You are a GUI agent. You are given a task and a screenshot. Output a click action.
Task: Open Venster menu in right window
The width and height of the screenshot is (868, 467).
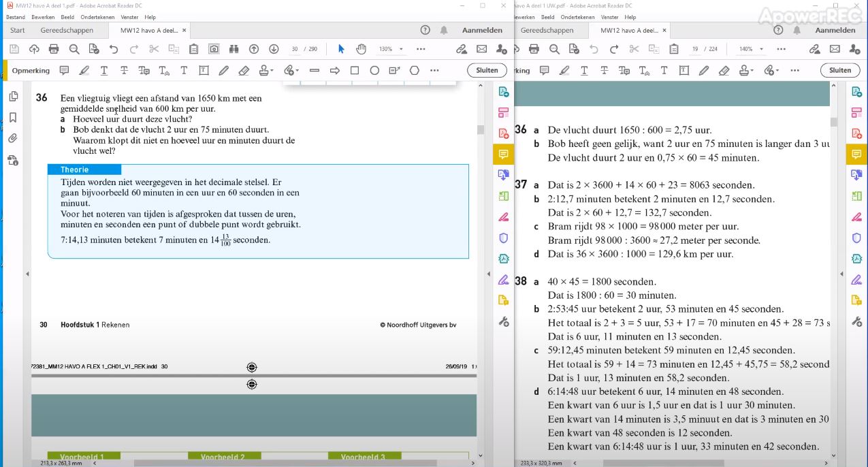(x=610, y=17)
